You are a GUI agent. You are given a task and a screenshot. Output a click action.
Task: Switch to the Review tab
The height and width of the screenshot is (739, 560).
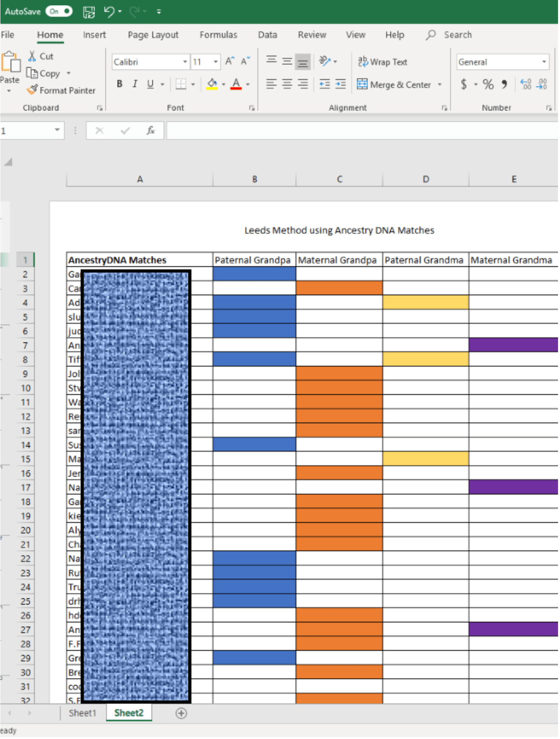312,35
